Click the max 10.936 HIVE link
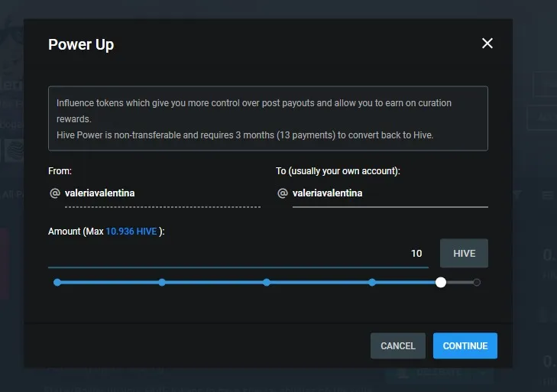 click(131, 232)
